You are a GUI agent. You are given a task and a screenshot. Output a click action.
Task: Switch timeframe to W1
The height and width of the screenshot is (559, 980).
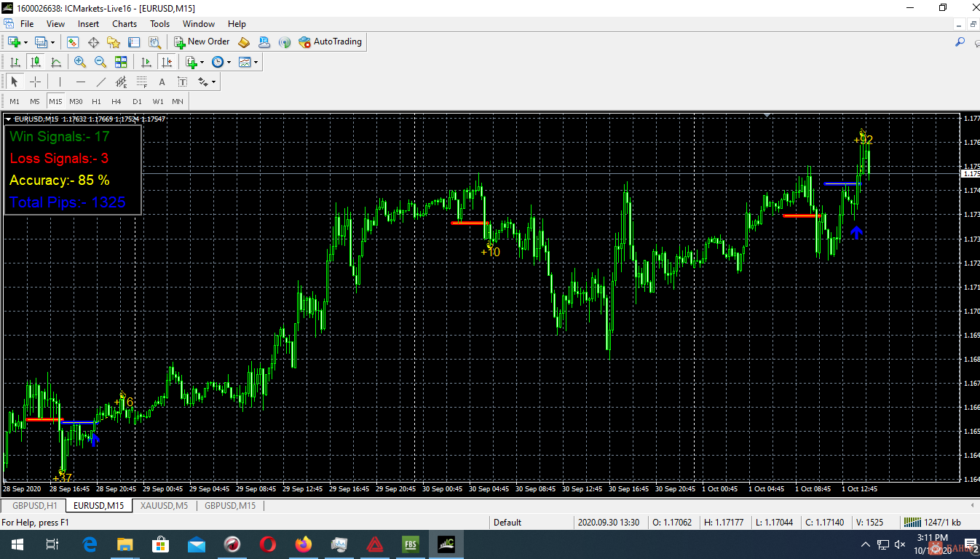[x=157, y=101]
